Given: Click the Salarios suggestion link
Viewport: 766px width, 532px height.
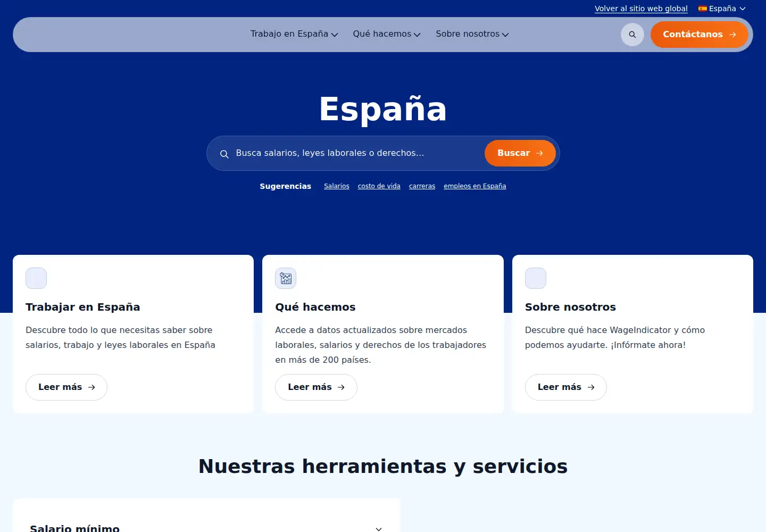Looking at the screenshot, I should point(337,186).
